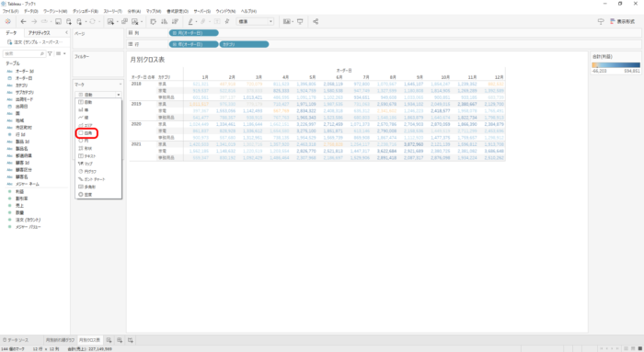Click the New worksheet icon in the toolbar
The width and height of the screenshot is (644, 352).
coord(110,21)
